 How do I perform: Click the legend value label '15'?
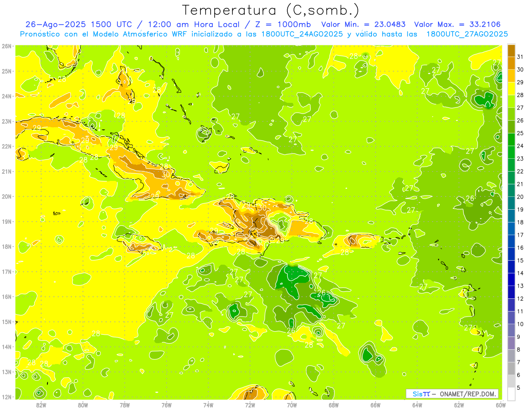point(520,260)
